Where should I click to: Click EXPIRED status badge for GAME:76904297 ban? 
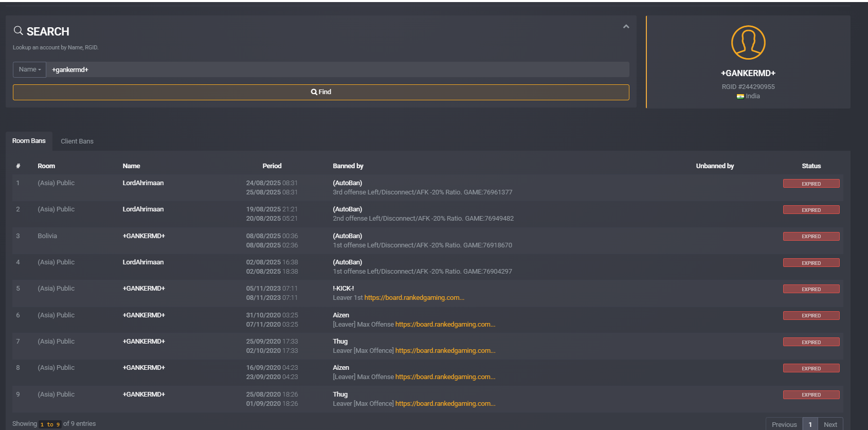pyautogui.click(x=811, y=263)
